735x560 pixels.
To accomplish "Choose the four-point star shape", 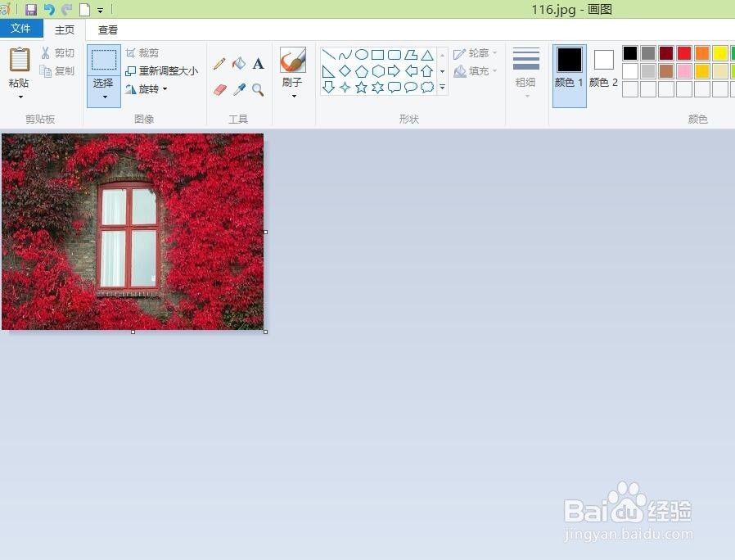I will 345,88.
